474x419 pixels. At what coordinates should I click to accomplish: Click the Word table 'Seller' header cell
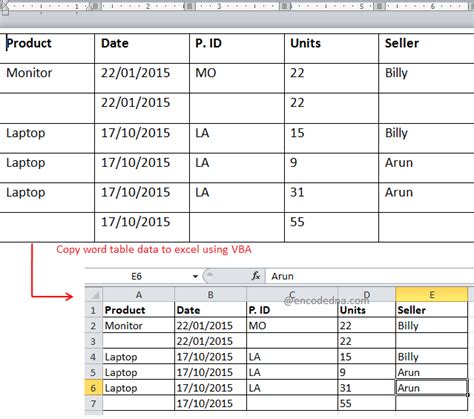[426, 48]
